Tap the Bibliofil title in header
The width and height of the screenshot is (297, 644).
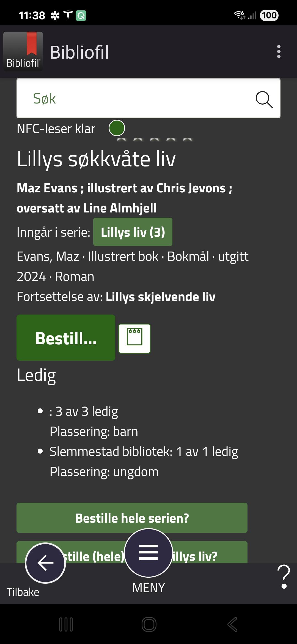(79, 52)
